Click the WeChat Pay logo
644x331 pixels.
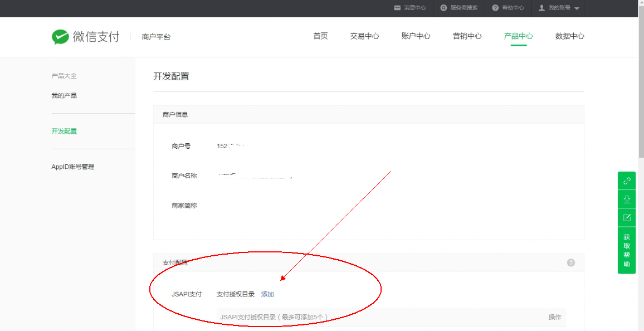click(85, 37)
